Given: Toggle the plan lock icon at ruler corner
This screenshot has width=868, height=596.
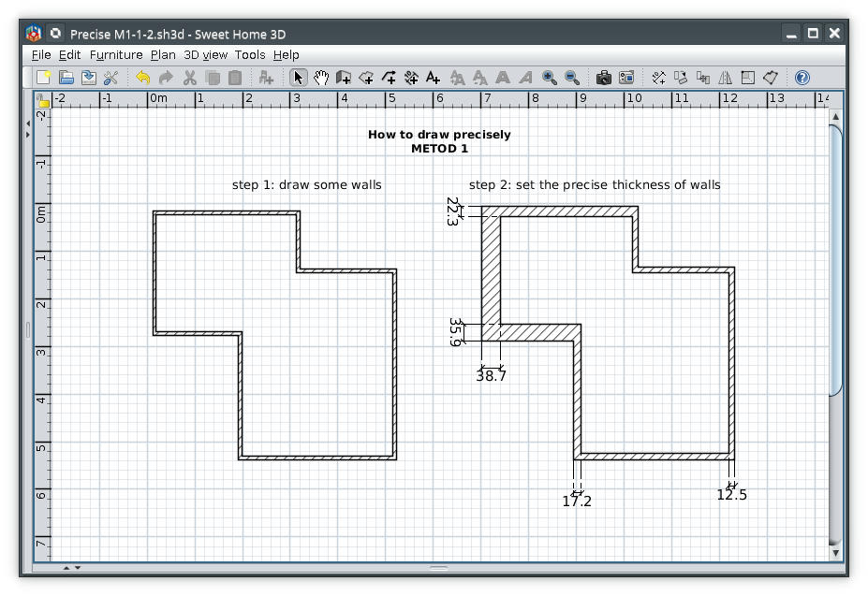Looking at the screenshot, I should 43,100.
